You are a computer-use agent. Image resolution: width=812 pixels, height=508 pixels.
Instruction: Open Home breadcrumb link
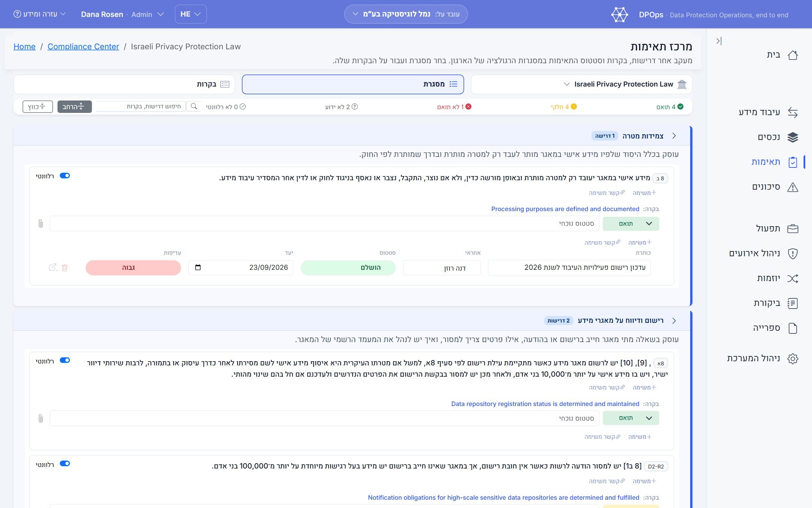point(24,47)
